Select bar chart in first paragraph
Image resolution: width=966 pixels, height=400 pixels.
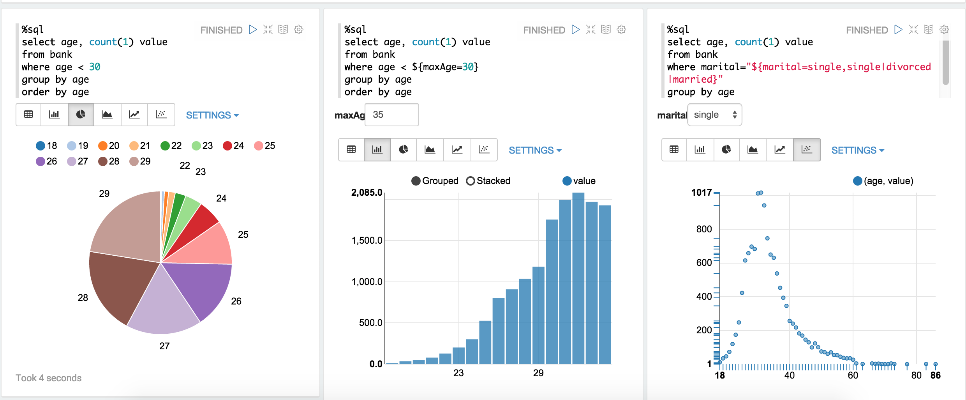55,115
